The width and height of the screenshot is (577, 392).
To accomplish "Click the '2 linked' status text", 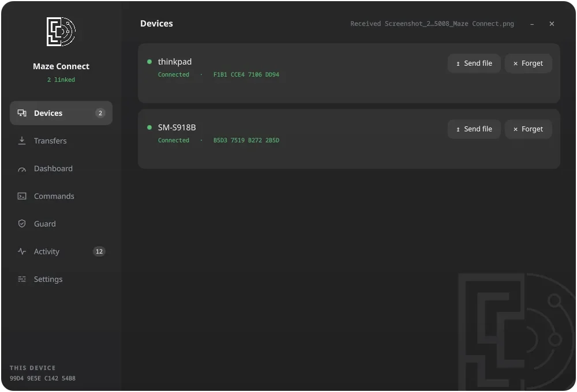I will (61, 80).
